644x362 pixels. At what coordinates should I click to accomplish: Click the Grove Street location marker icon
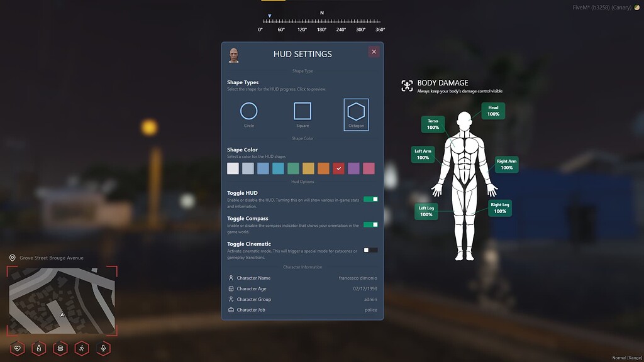tap(11, 257)
